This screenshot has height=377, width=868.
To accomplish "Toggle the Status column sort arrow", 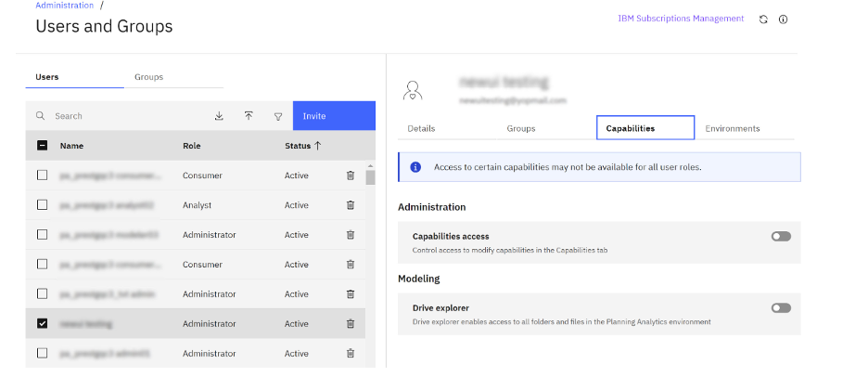I will 317,146.
